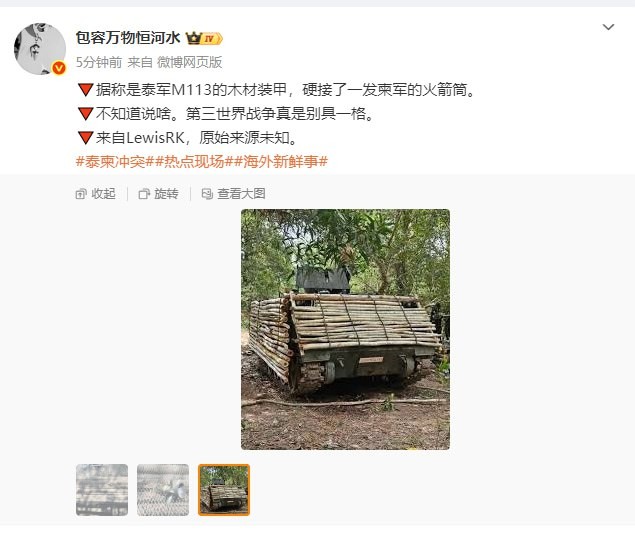This screenshot has height=541, width=635.
Task: Open the crown membership level IV badge
Action: point(204,38)
